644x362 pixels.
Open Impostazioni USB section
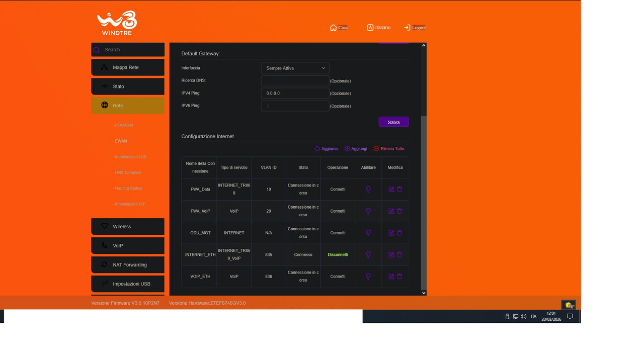click(128, 284)
